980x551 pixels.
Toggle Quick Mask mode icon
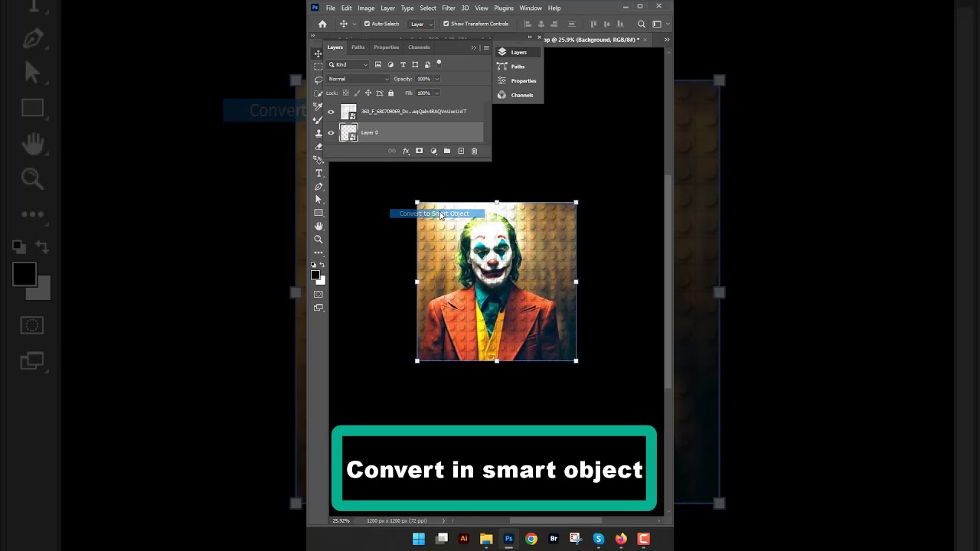(x=318, y=295)
